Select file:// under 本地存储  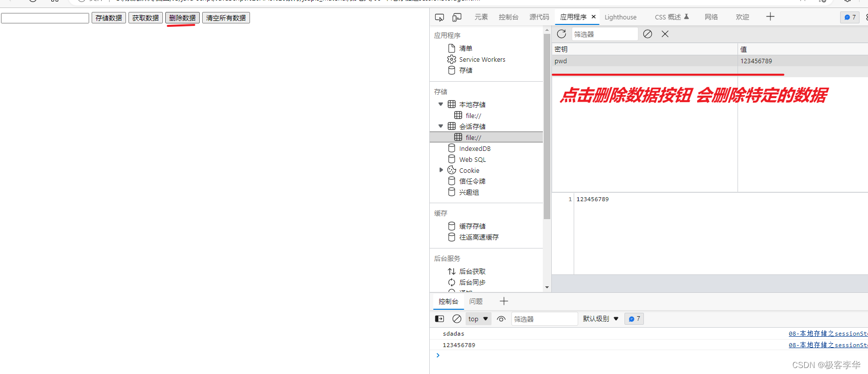coord(473,116)
